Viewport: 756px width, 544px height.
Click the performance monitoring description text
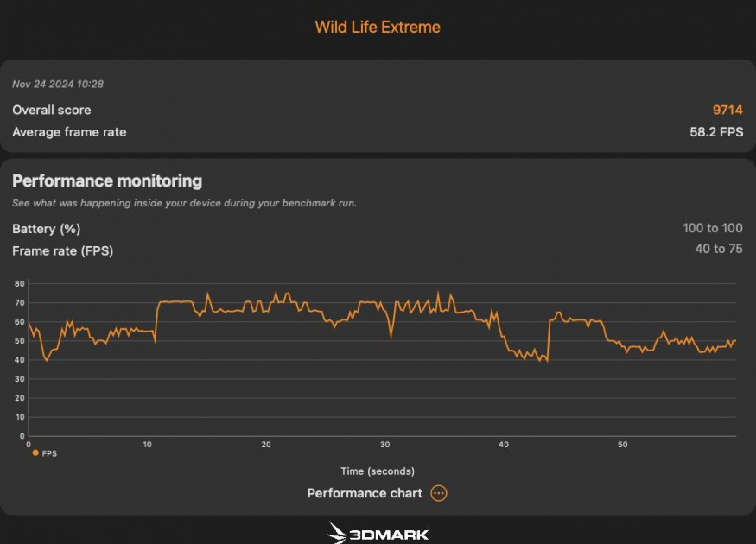coord(184,203)
